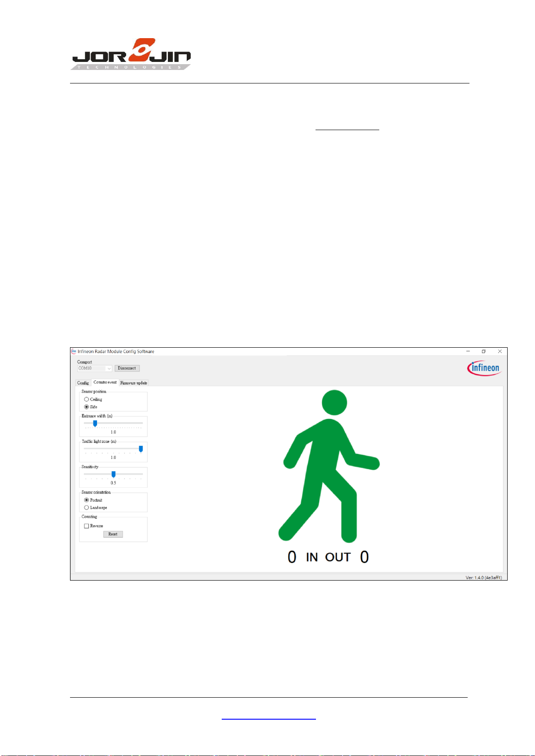The height and width of the screenshot is (756, 535).
Task: Minimize the Infineon Radar config window
Action: [x=468, y=351]
